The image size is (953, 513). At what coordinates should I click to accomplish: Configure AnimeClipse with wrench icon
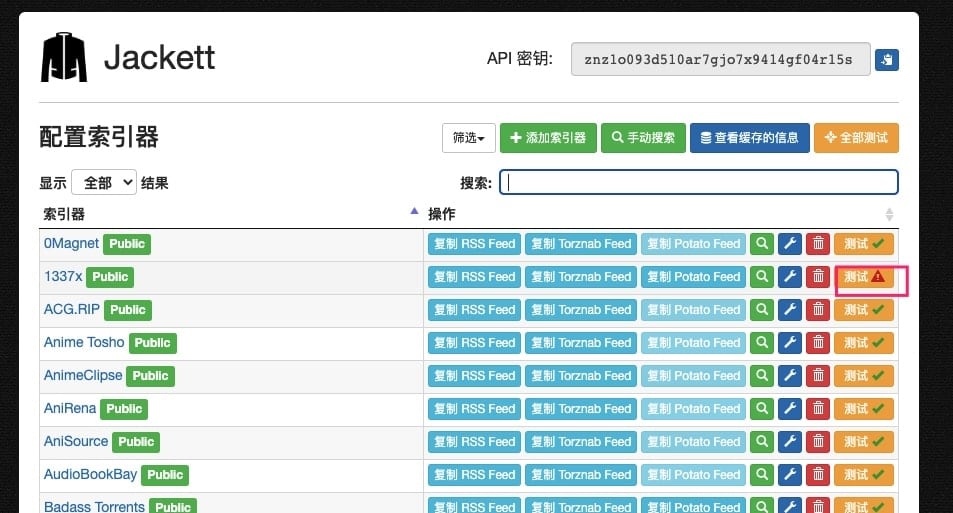(x=790, y=376)
